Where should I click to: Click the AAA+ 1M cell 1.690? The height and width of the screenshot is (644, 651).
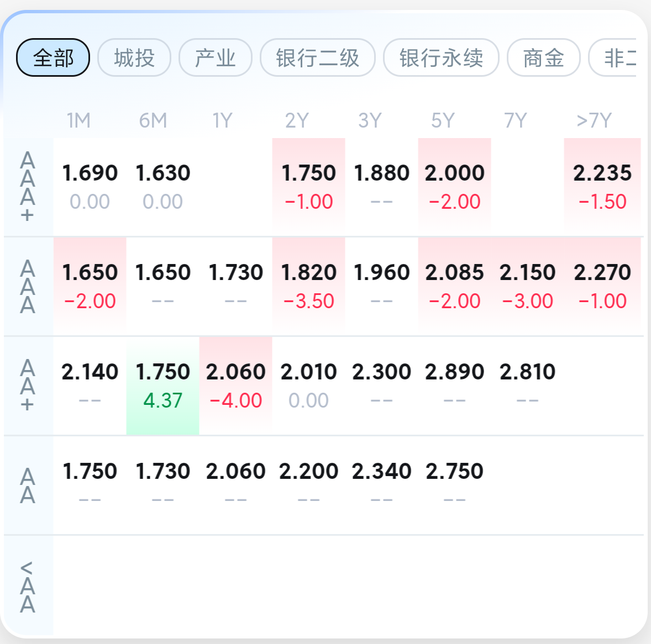pos(90,187)
